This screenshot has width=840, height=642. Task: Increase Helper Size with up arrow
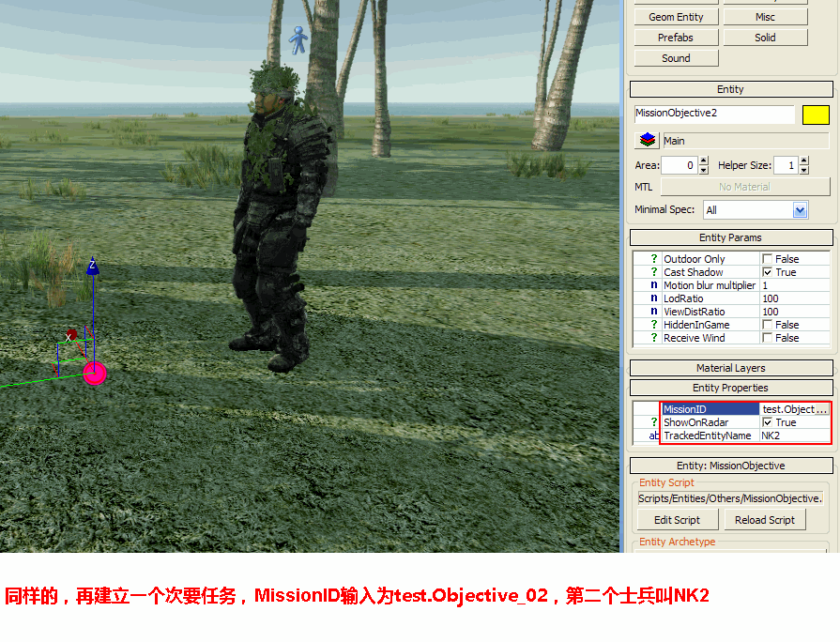click(803, 160)
